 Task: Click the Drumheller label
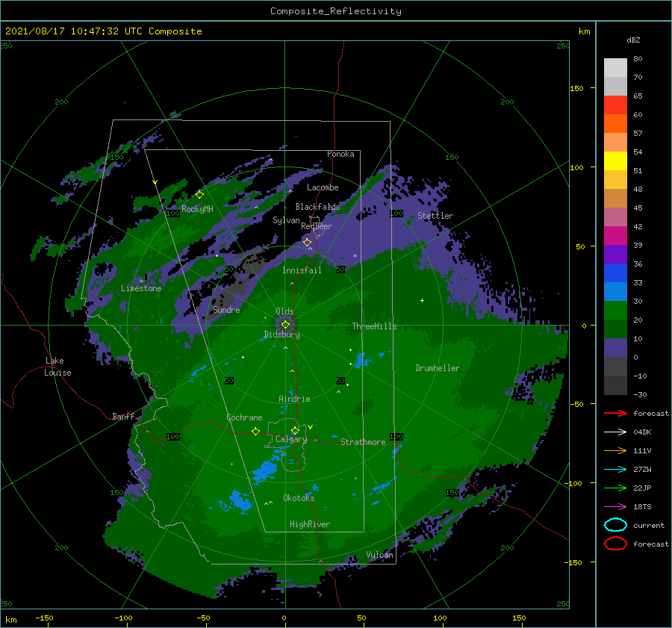[x=438, y=368]
